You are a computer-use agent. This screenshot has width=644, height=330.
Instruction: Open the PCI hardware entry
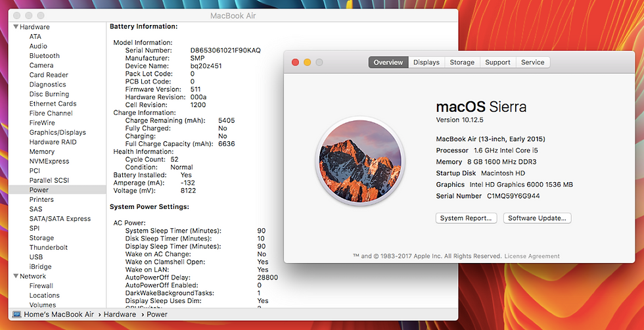click(34, 170)
